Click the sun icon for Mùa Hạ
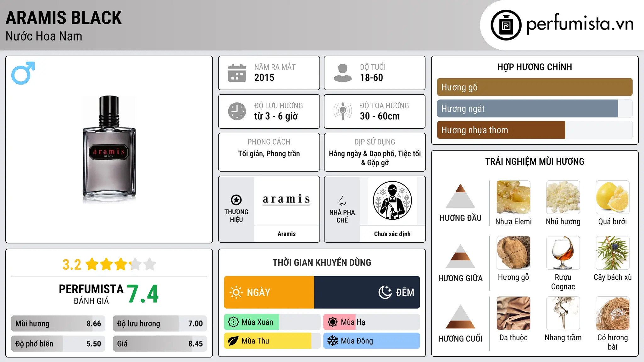The width and height of the screenshot is (644, 362). pos(333,322)
